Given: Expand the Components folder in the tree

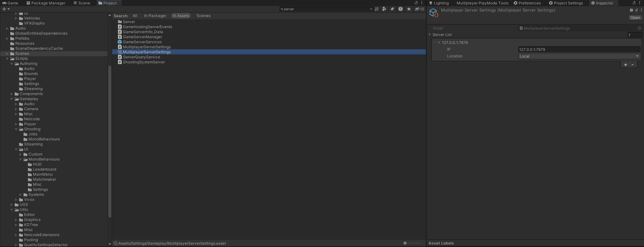Looking at the screenshot, I should pos(12,94).
